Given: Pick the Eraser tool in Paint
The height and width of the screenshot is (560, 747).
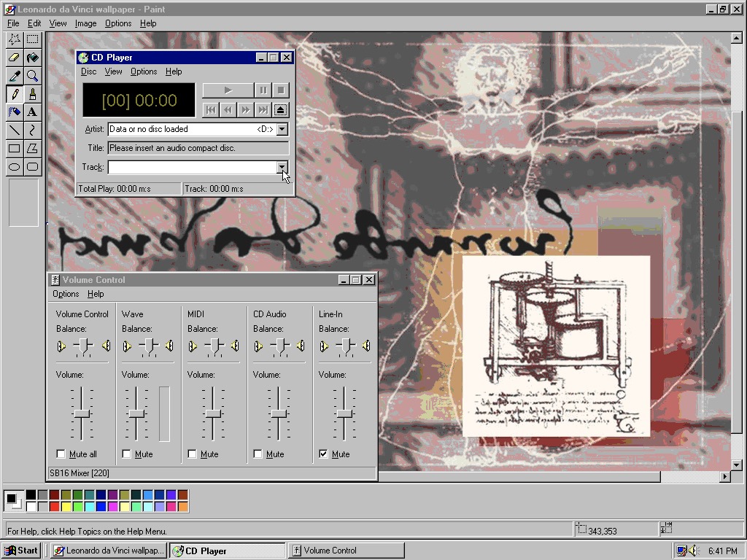Looking at the screenshot, I should point(15,58).
